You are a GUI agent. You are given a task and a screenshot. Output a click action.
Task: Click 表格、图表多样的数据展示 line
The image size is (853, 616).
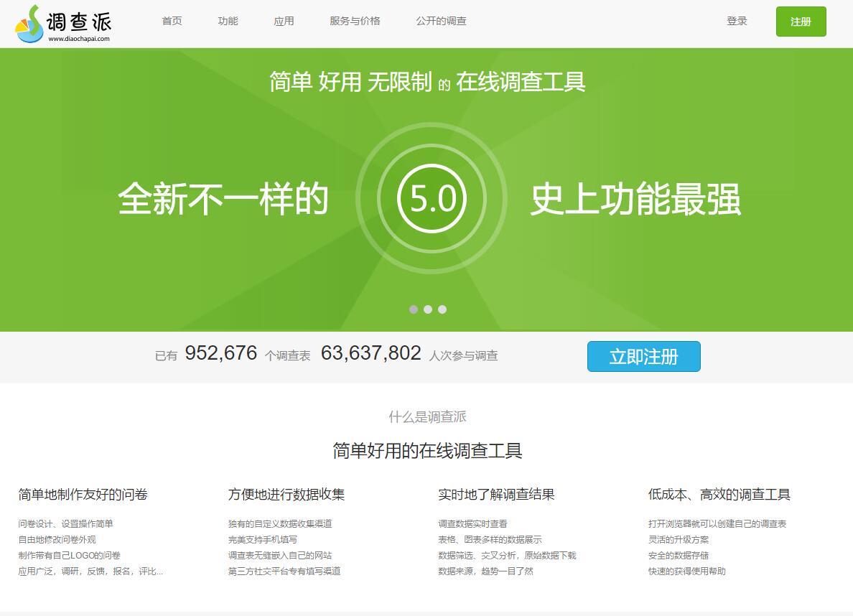tap(490, 539)
